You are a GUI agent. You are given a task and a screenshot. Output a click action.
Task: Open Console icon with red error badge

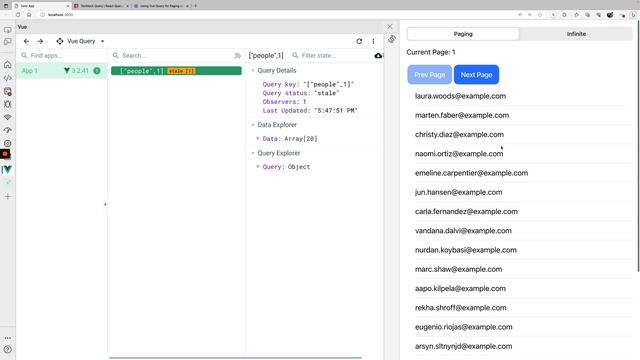click(x=7, y=91)
